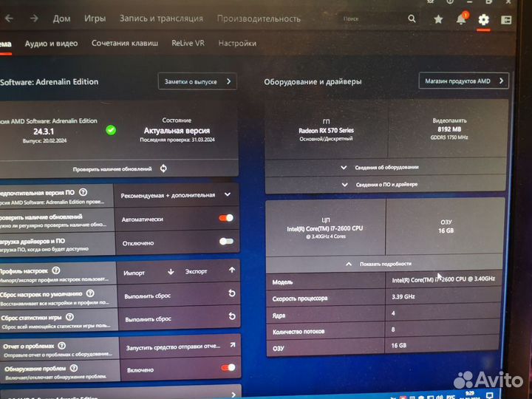532x399 pixels.
Task: Click Экспорт profile button
Action: click(x=196, y=271)
